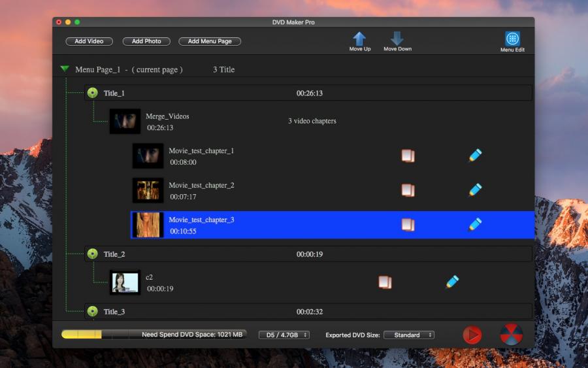588x368 pixels.
Task: Click the Move Up arrow icon
Action: click(x=359, y=39)
